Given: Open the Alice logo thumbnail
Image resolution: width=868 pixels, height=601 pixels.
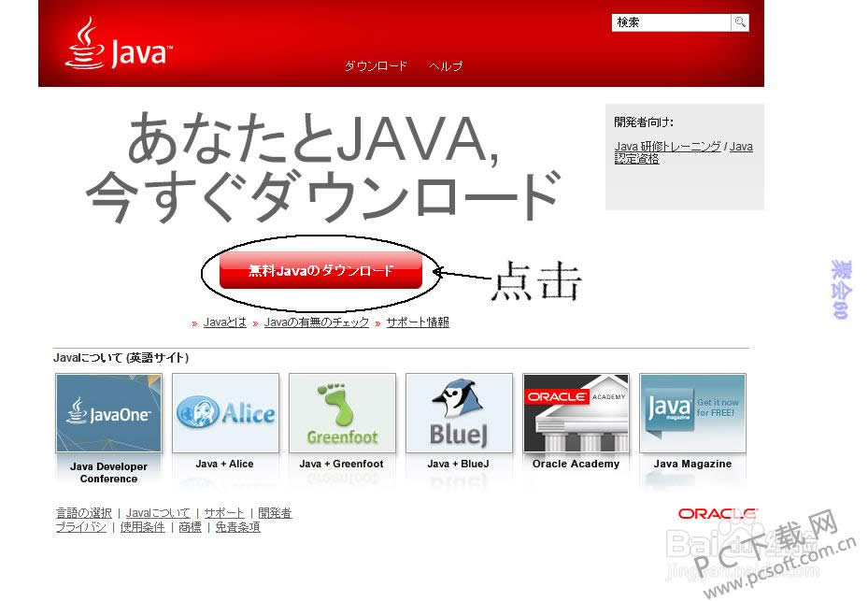Looking at the screenshot, I should point(225,413).
